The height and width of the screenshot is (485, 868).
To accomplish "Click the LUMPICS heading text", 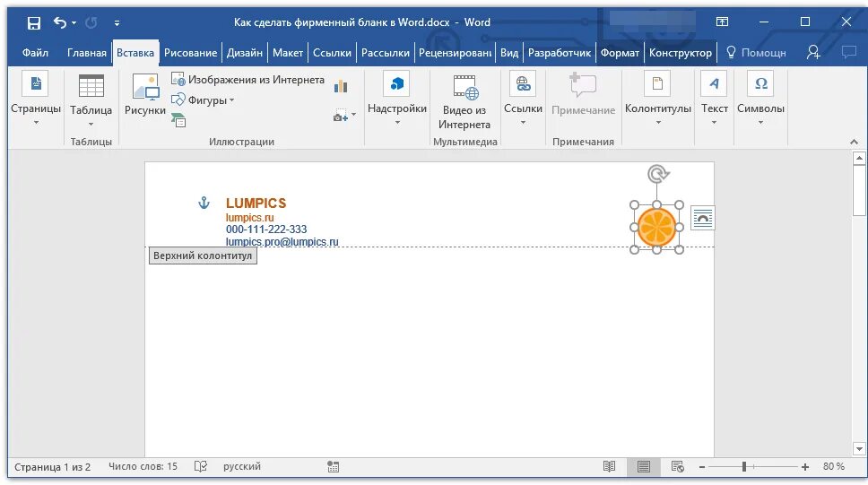I will coord(256,204).
